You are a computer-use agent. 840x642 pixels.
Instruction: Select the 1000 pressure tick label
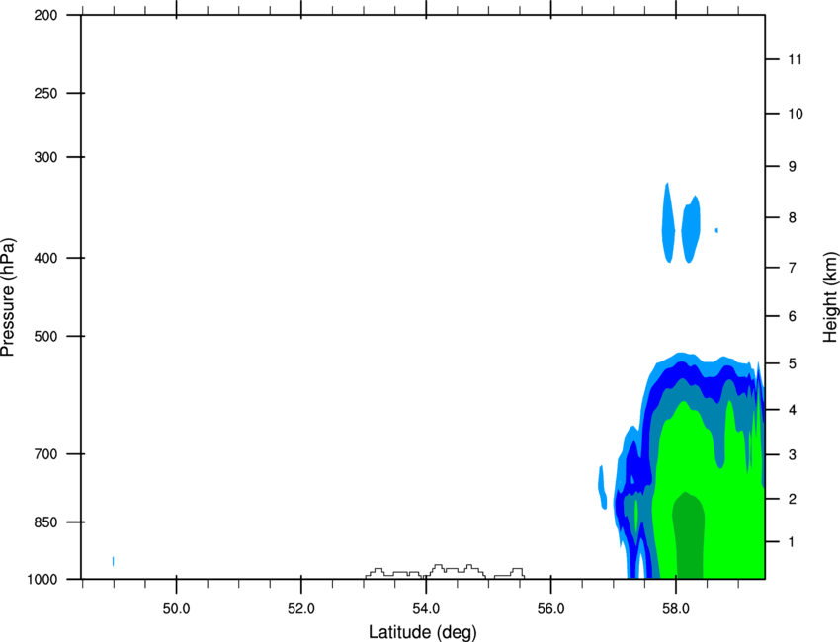(x=42, y=579)
